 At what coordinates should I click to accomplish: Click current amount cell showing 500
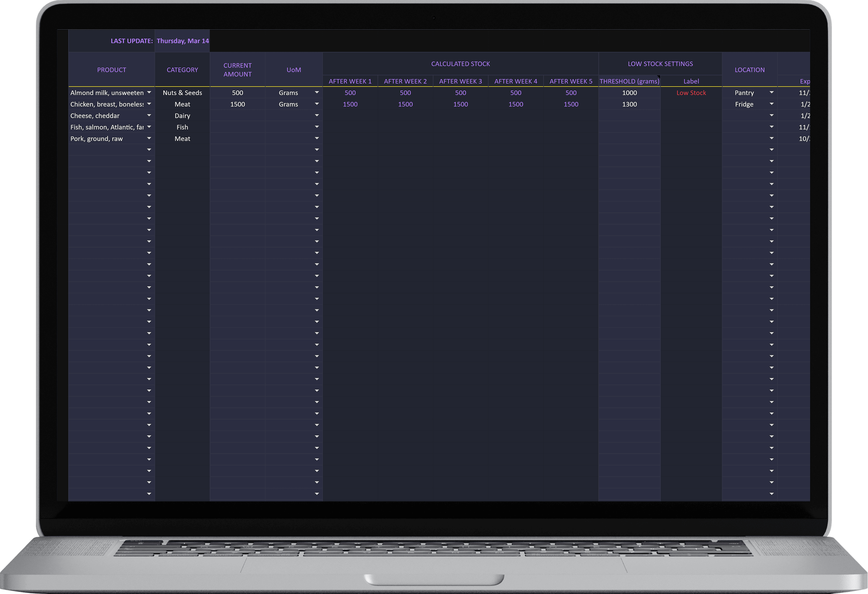(x=238, y=93)
